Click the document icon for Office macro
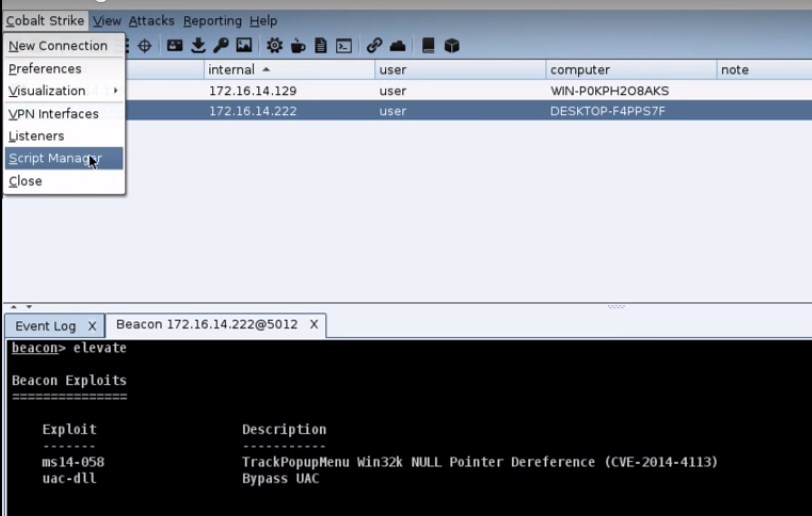Screen dimensions: 812x516 (x=321, y=46)
